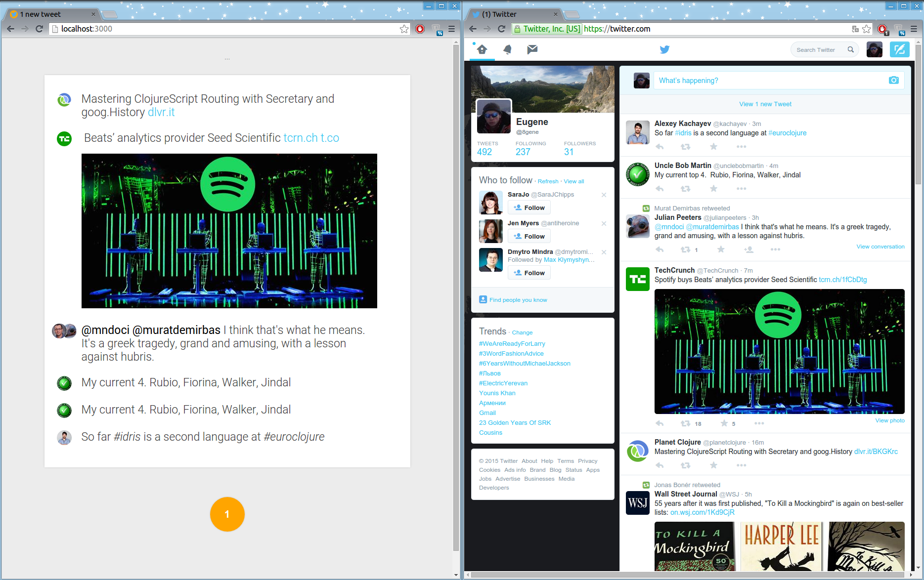Screen dimensions: 924x580
Task: Open Spotify image in localhost feed
Action: tap(229, 231)
